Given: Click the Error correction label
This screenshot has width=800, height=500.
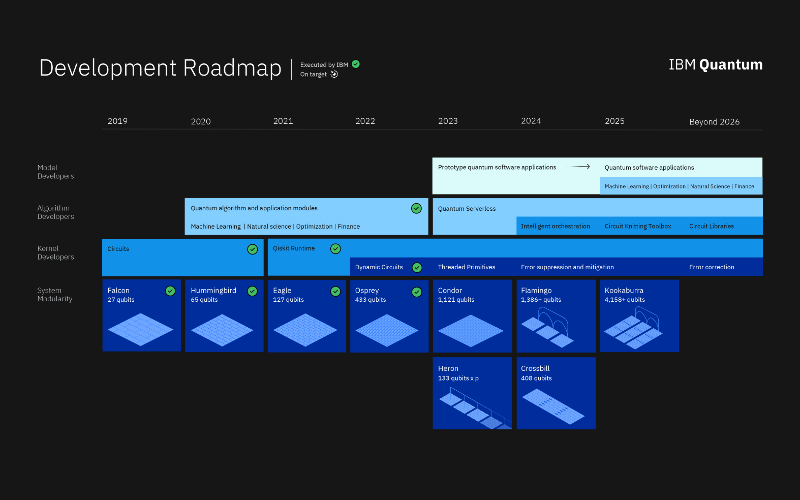Looking at the screenshot, I should tap(712, 267).
